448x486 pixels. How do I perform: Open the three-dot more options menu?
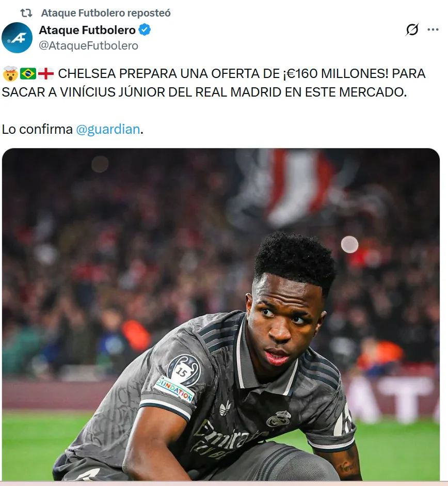click(433, 30)
